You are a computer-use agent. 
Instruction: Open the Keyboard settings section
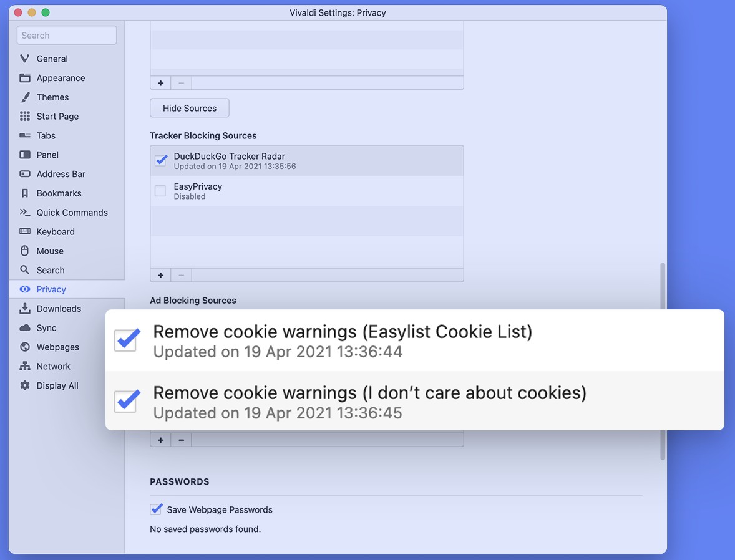[56, 232]
